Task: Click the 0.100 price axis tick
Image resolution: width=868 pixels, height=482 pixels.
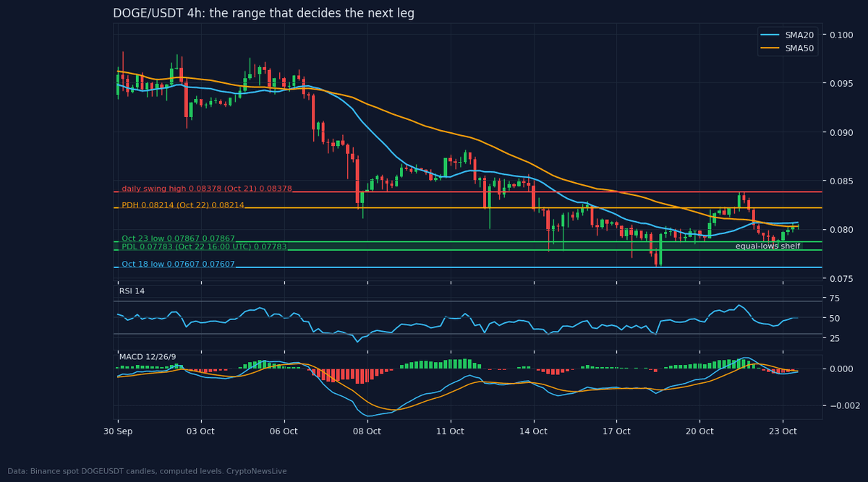Action: [842, 35]
